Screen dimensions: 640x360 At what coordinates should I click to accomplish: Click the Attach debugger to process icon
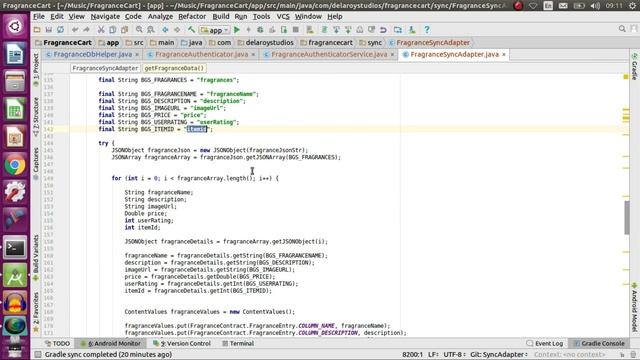pos(284,30)
